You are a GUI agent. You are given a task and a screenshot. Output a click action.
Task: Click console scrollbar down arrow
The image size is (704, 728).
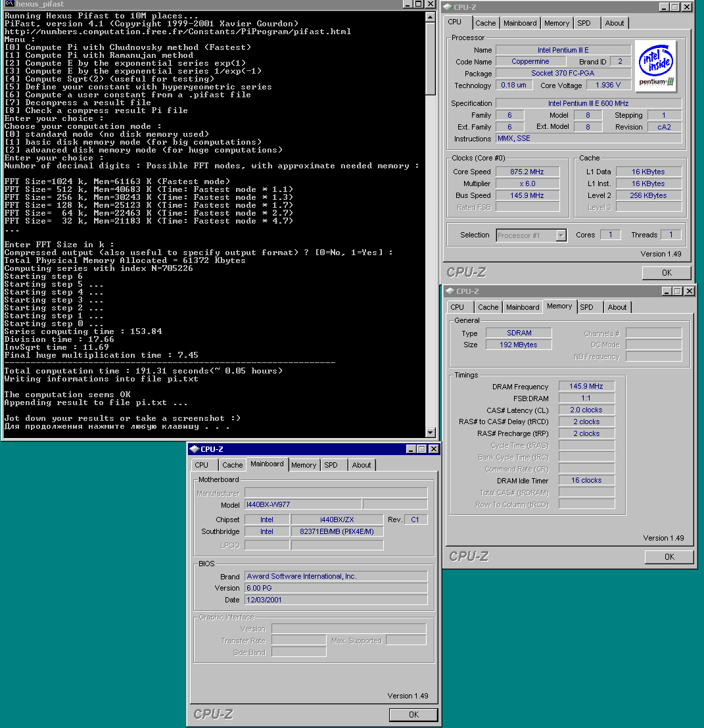click(x=430, y=433)
